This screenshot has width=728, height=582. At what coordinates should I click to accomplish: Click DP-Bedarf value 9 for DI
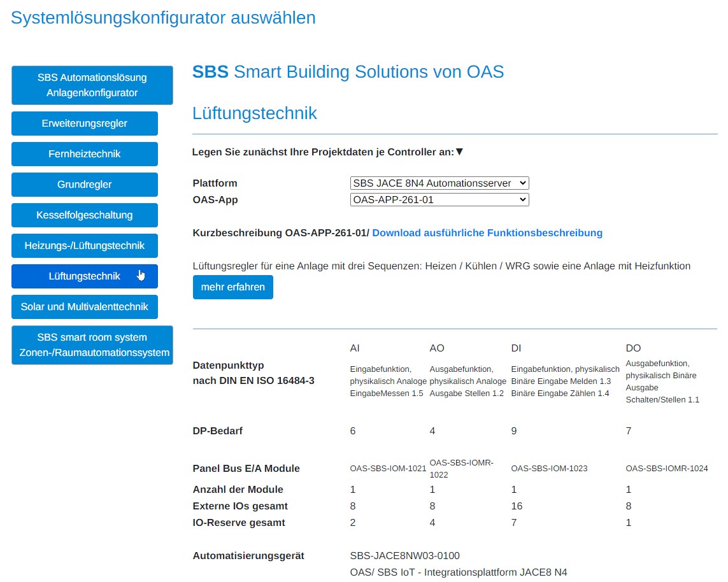tap(514, 430)
